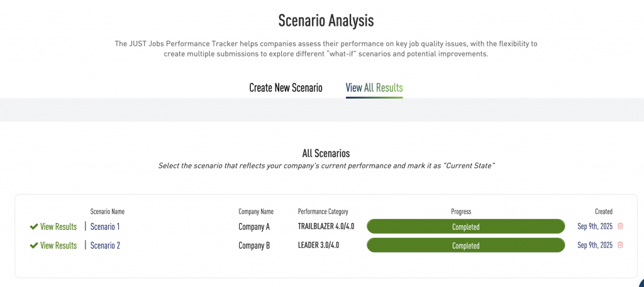
Task: Open the Scenario 1 name link
Action: (105, 227)
